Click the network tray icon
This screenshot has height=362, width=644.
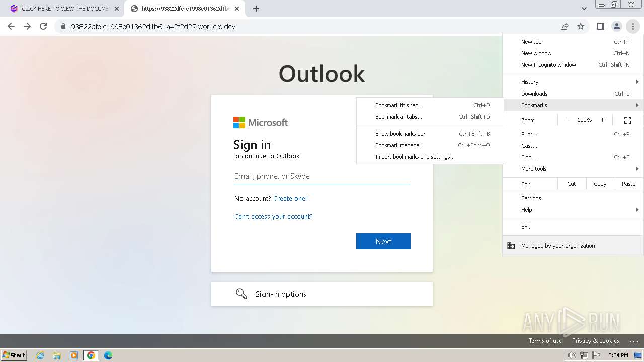click(x=584, y=355)
